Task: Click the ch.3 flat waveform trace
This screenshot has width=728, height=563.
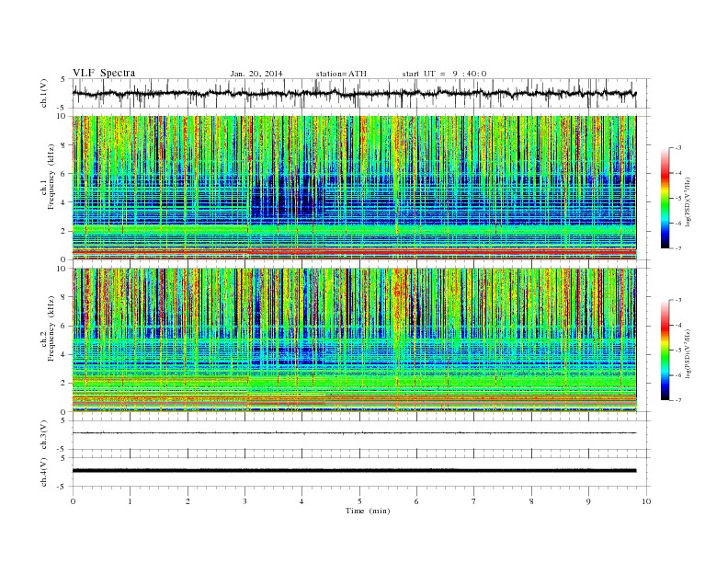Action: tap(354, 433)
